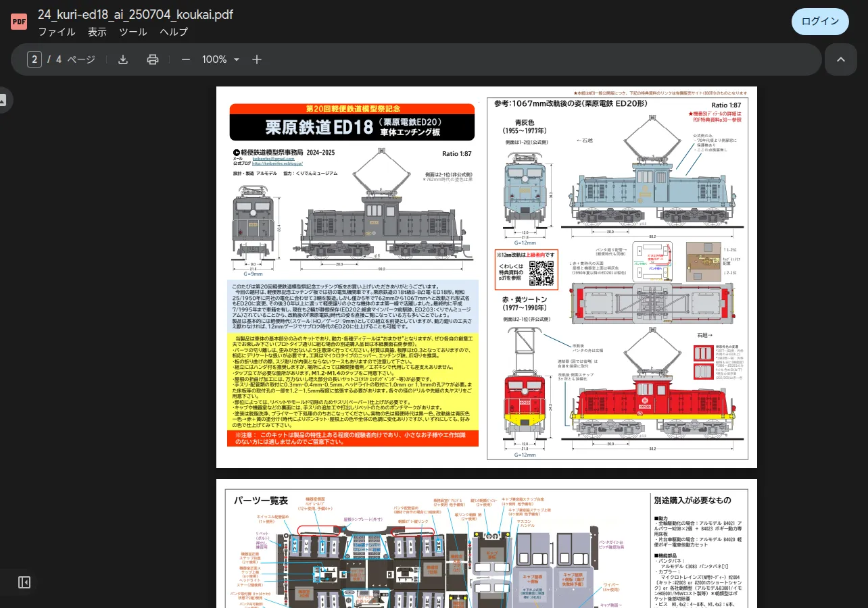Viewport: 868px width, 608px height.
Task: Click the 栗原鉄道ED18 title banner
Action: pyautogui.click(x=354, y=126)
